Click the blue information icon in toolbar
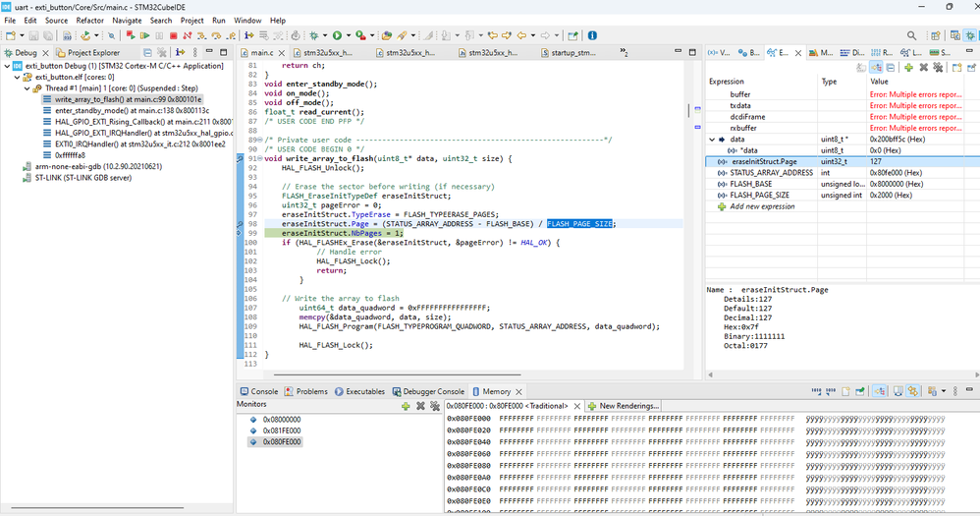This screenshot has width=980, height=516. coord(592,35)
